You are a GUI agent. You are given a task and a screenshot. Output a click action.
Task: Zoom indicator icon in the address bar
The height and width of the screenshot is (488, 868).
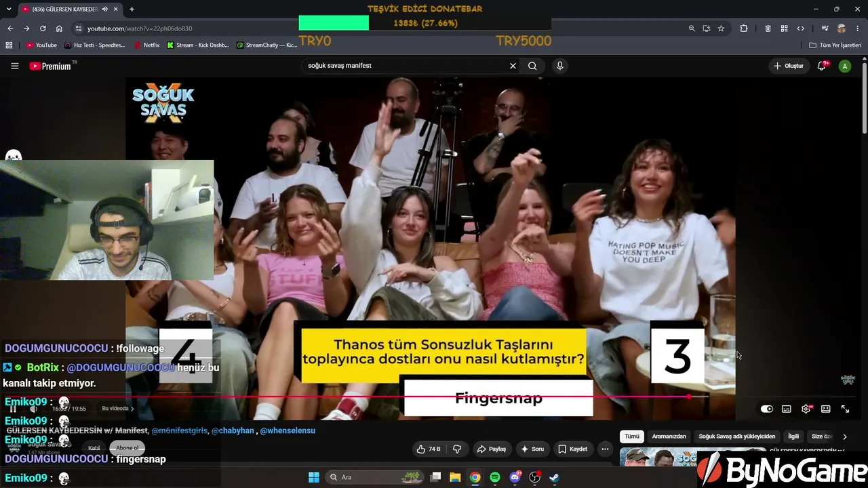pos(691,28)
